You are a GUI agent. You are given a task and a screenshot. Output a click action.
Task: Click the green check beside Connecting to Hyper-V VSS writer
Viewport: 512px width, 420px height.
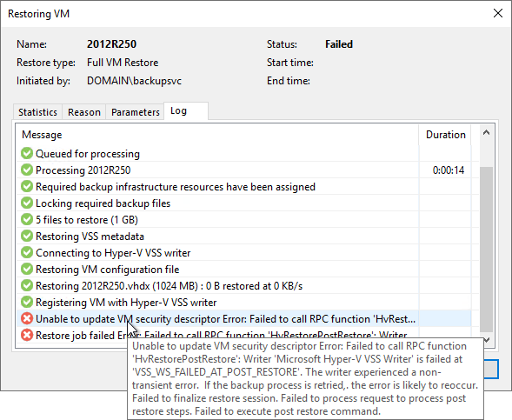27,252
